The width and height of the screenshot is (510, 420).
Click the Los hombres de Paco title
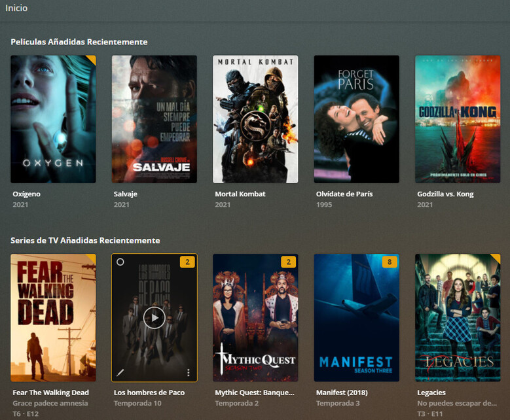[149, 393]
